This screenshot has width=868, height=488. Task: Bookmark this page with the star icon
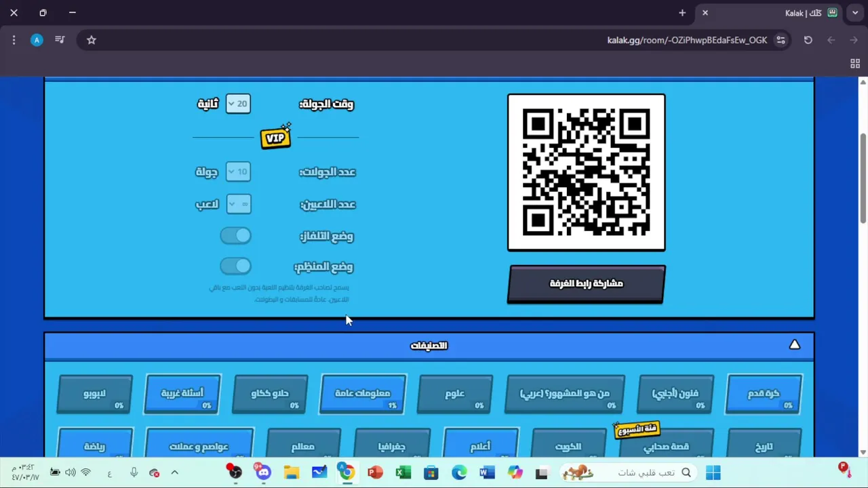tap(92, 40)
